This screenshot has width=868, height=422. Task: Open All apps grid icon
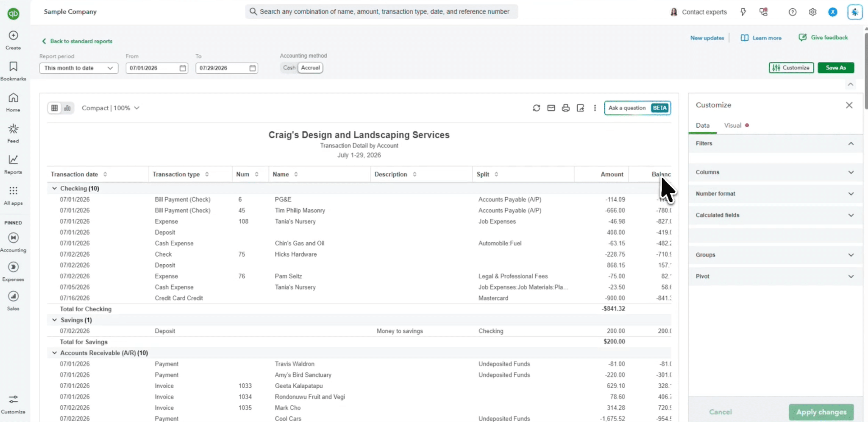tap(13, 191)
